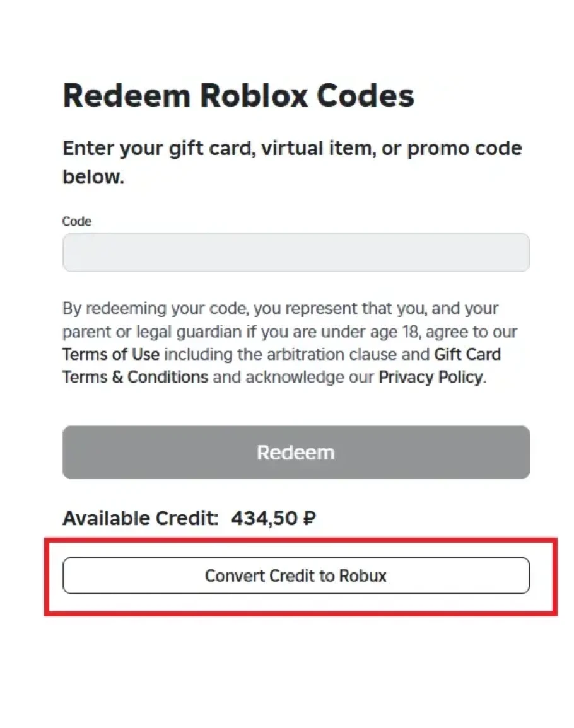Open the Privacy Policy link
This screenshot has height=728, width=574.
(x=430, y=377)
